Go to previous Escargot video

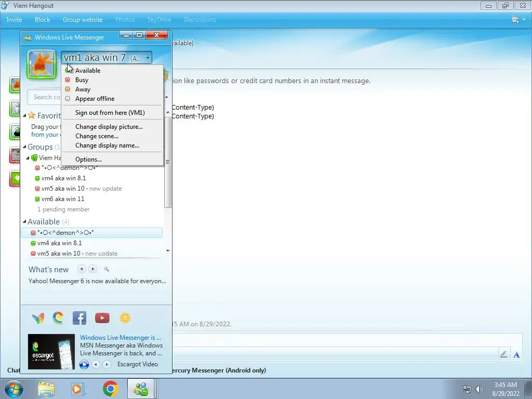[x=96, y=364]
